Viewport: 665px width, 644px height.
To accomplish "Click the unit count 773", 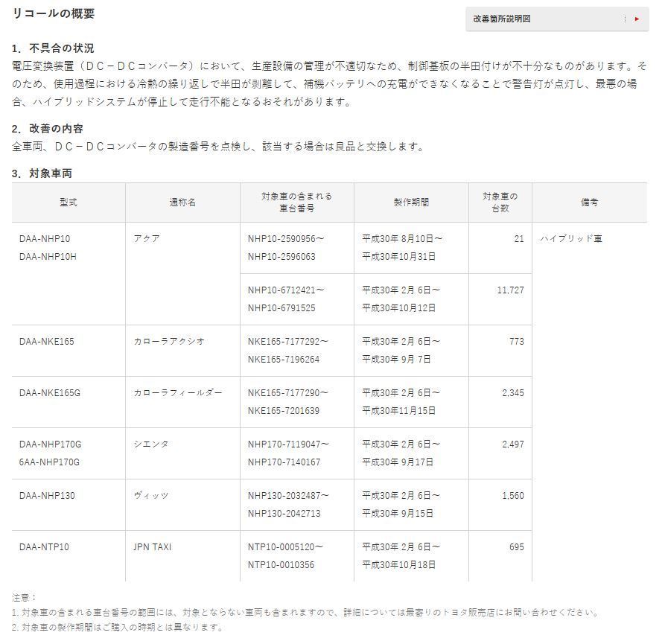I will tap(517, 341).
